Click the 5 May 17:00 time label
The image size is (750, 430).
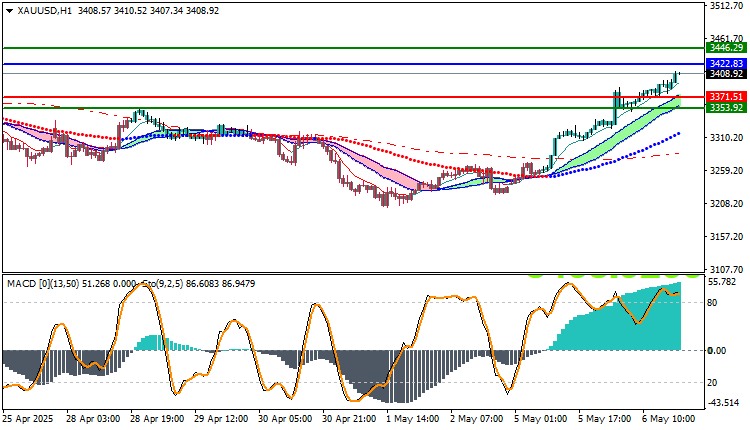tap(605, 419)
